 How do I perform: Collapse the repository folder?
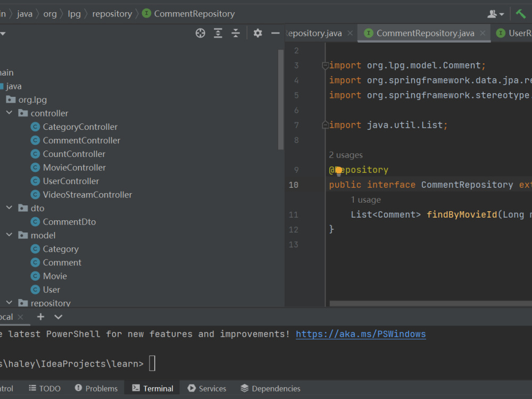click(x=10, y=302)
